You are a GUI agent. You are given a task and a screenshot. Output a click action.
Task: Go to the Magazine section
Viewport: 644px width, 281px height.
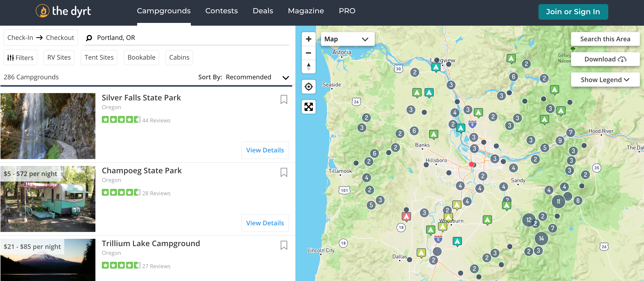tap(306, 11)
